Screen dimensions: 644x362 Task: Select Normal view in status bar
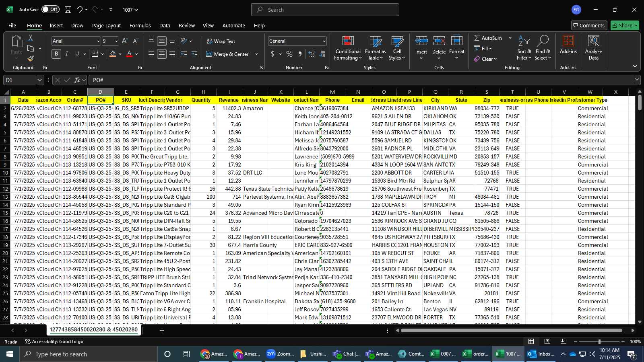tap(531, 341)
